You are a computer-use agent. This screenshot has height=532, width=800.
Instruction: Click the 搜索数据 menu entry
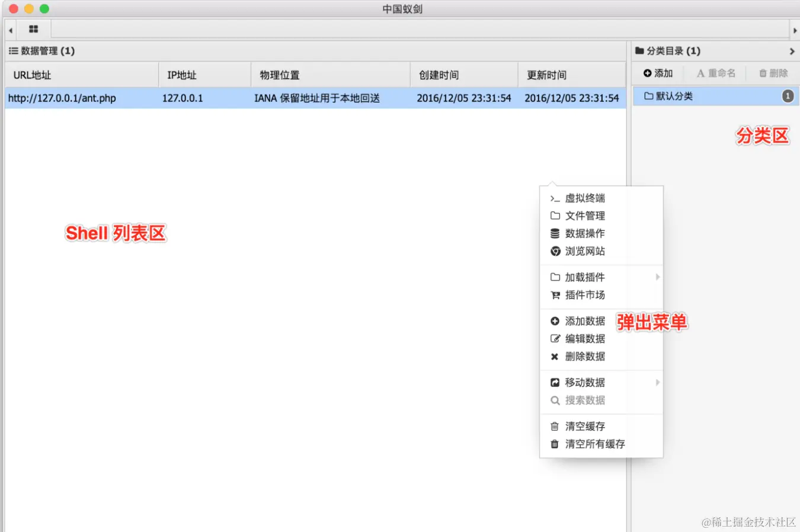[x=601, y=400]
